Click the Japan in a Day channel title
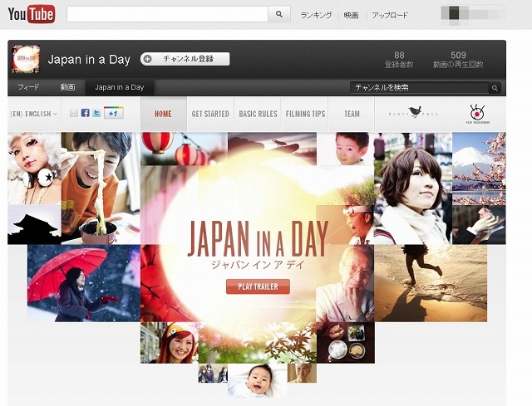This screenshot has width=532, height=406. (x=89, y=60)
